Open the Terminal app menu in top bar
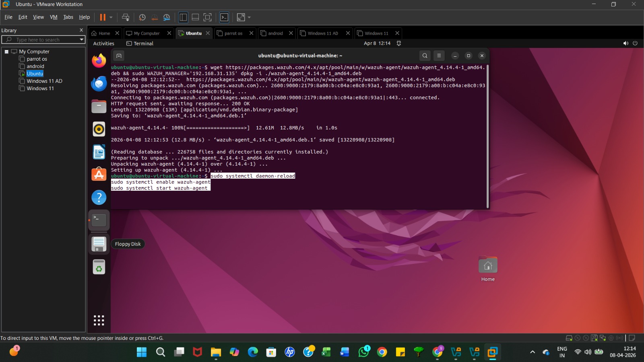Screen dimensions: 644x362 (140, 43)
